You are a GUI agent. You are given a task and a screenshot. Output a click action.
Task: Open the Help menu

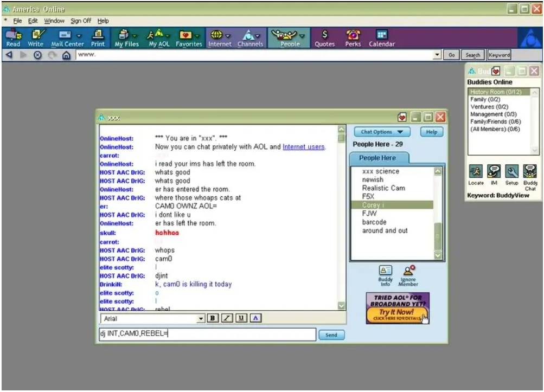[x=103, y=21]
